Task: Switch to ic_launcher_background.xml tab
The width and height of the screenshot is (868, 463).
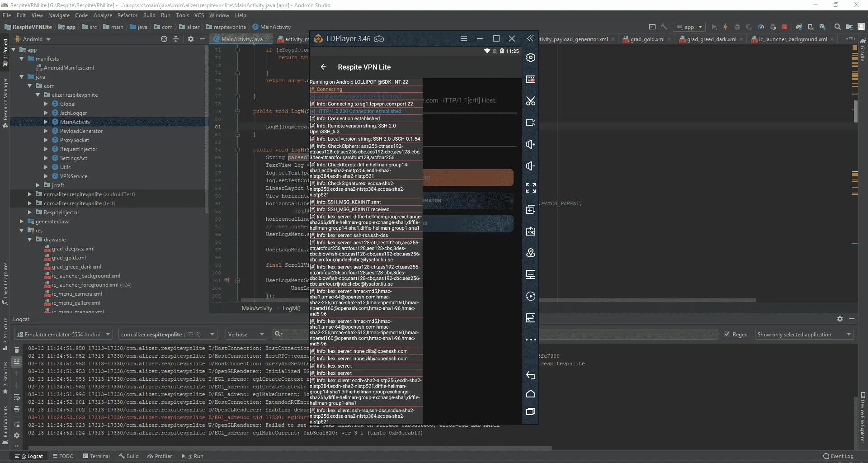Action: click(793, 39)
